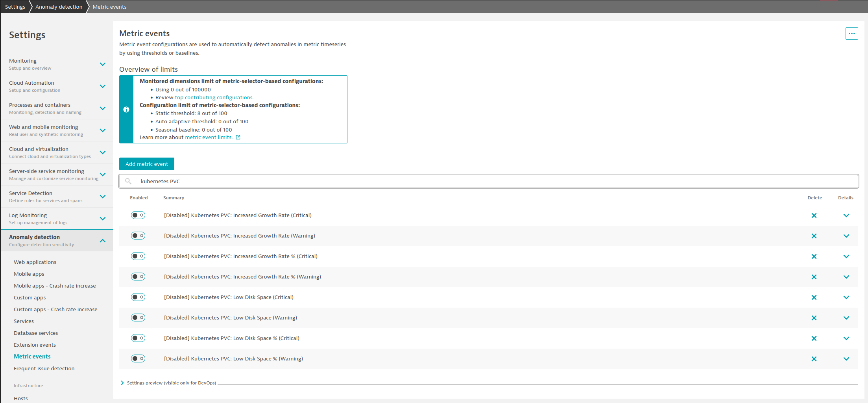
Task: Expand details of Low Disk Space (Critical)
Action: click(846, 297)
